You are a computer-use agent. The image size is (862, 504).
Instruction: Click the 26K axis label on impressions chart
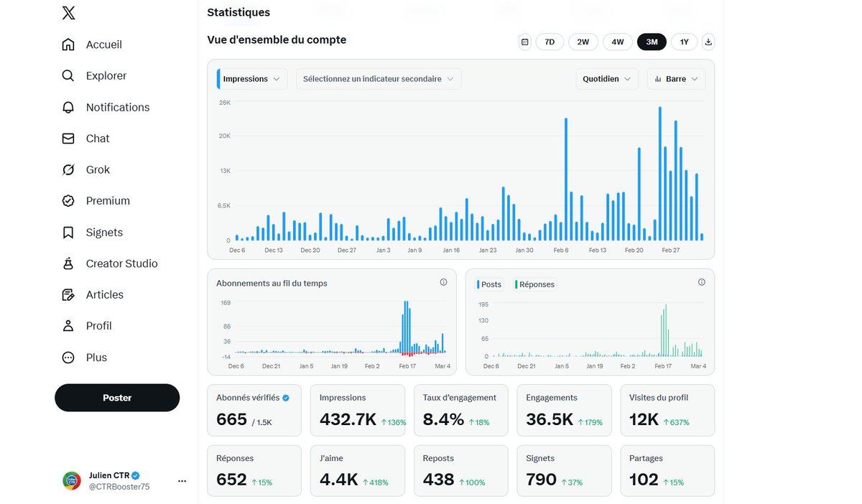point(225,103)
